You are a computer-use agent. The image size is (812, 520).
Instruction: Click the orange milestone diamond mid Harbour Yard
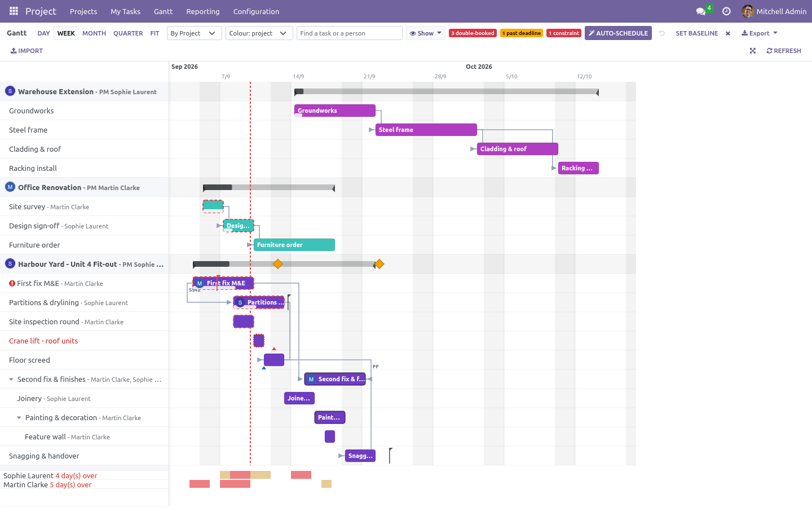pos(277,264)
